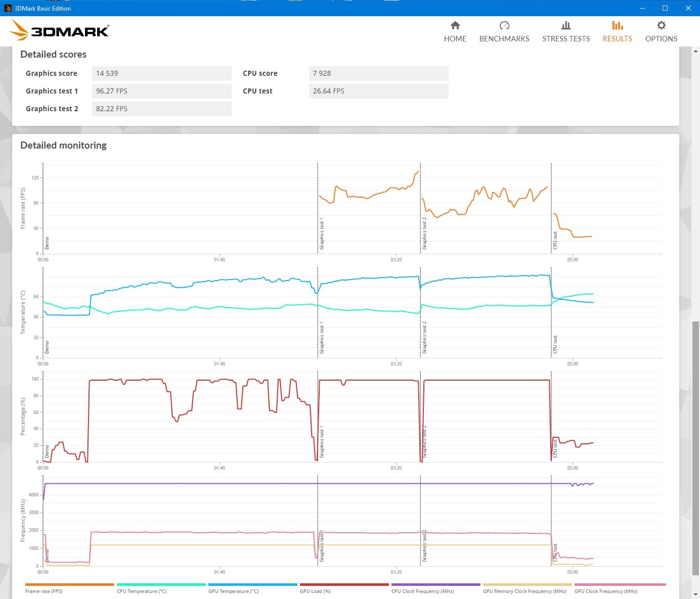Viewport: 700px width, 599px height.
Task: Toggle the Frame rate (FPS) legend entry
Action: point(69,588)
